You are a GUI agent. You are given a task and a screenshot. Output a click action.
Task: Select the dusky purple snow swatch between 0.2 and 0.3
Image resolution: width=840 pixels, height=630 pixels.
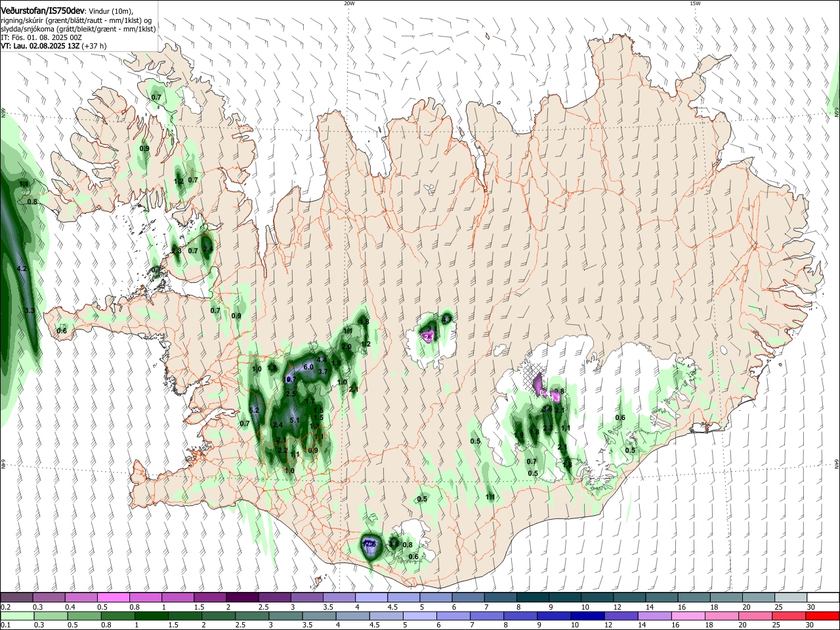(16, 598)
